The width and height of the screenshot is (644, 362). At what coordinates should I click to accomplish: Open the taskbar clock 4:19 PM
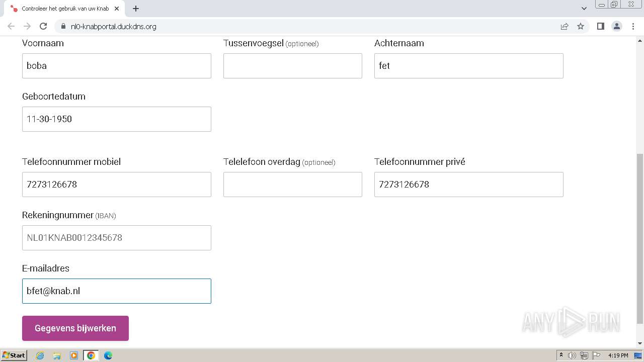point(618,355)
